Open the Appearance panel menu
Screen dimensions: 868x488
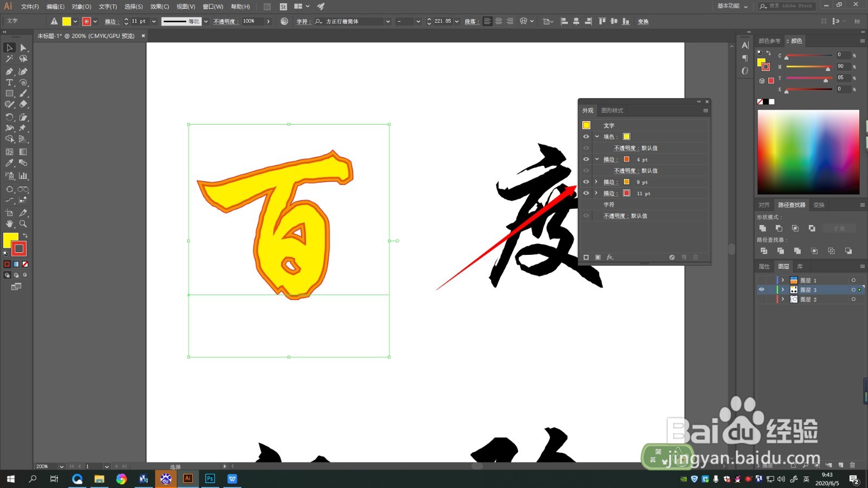click(705, 111)
